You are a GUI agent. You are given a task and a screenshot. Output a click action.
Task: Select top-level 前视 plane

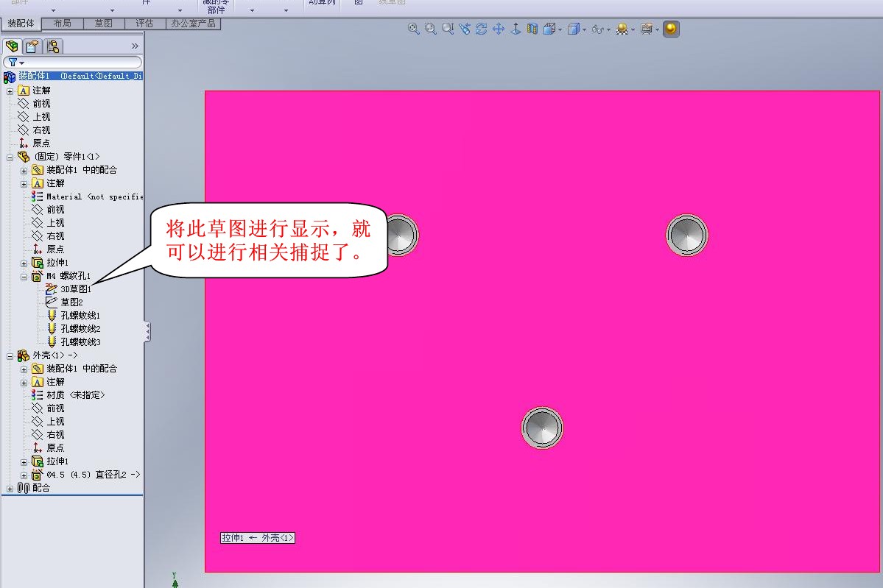41,104
